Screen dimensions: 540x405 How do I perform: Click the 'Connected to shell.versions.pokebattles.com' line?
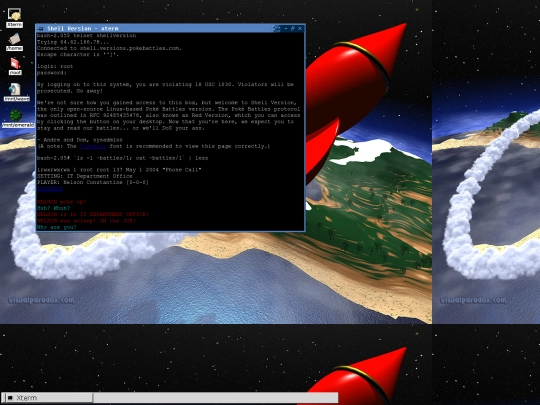click(109, 48)
